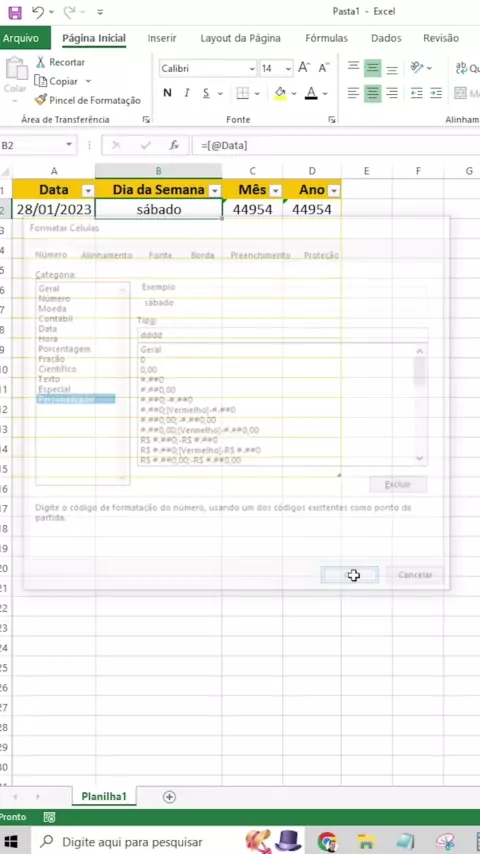Switch to the Inserir ribbon tab

click(x=162, y=38)
